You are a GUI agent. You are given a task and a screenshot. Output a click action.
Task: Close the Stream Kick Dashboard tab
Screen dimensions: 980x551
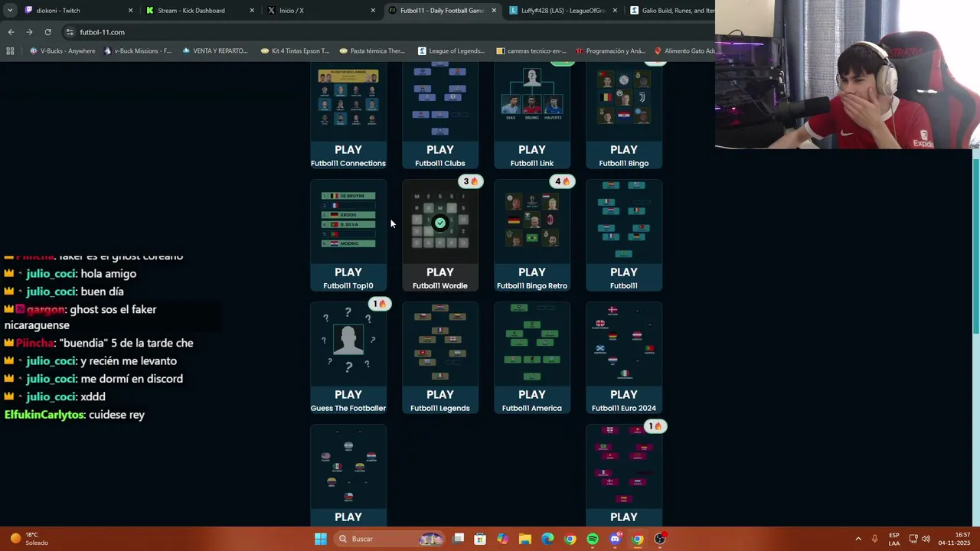coord(252,11)
